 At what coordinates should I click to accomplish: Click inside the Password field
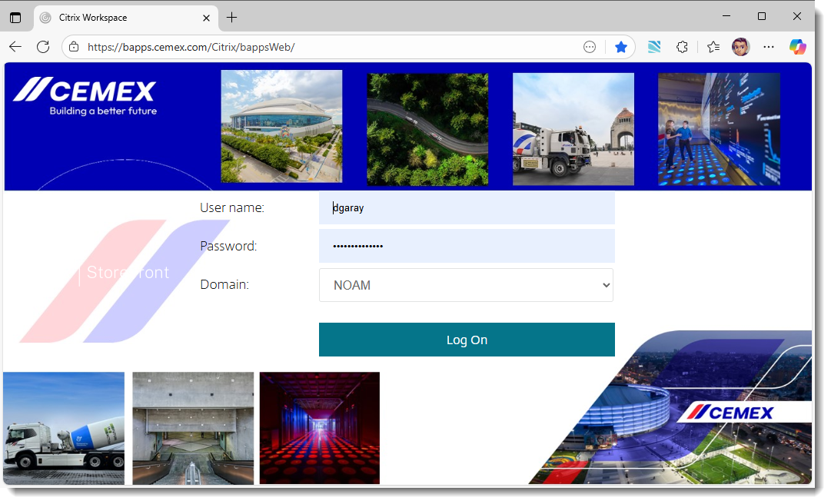467,246
